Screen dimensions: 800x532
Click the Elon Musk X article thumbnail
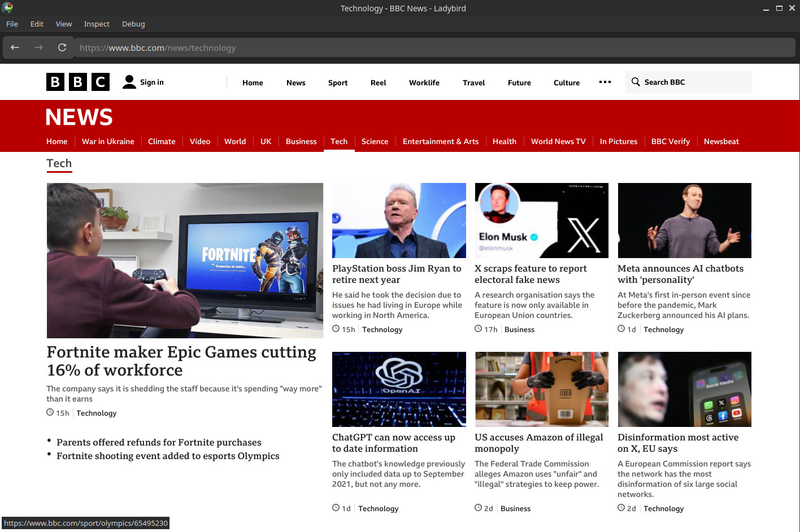click(541, 220)
